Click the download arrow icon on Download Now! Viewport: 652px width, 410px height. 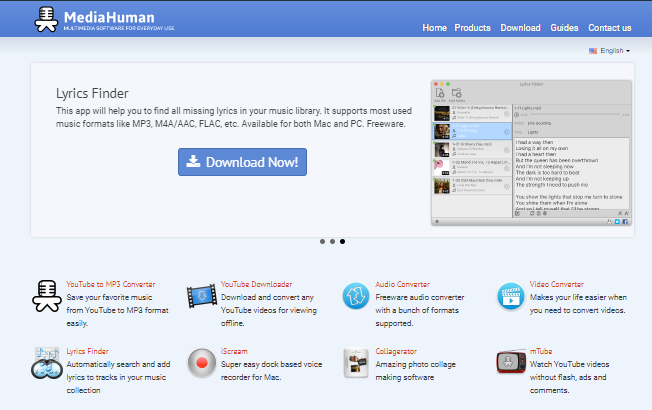coord(193,161)
